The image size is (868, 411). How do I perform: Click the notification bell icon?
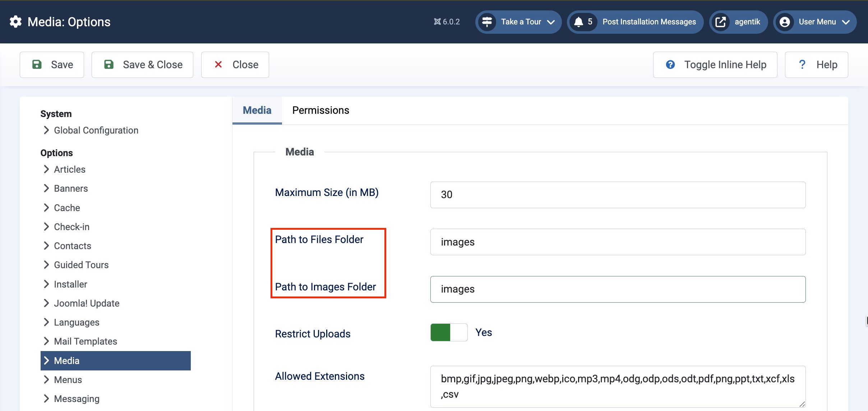(x=578, y=22)
